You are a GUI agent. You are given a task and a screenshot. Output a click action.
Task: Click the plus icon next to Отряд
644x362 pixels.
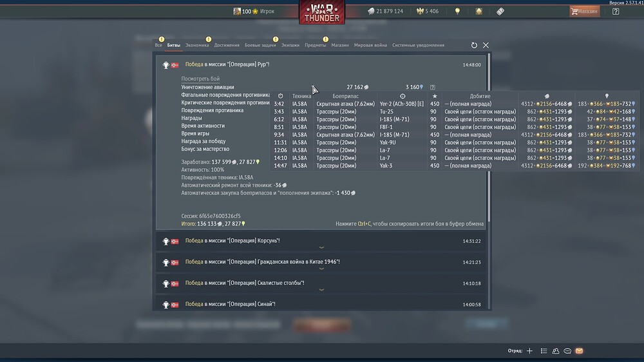click(x=529, y=351)
